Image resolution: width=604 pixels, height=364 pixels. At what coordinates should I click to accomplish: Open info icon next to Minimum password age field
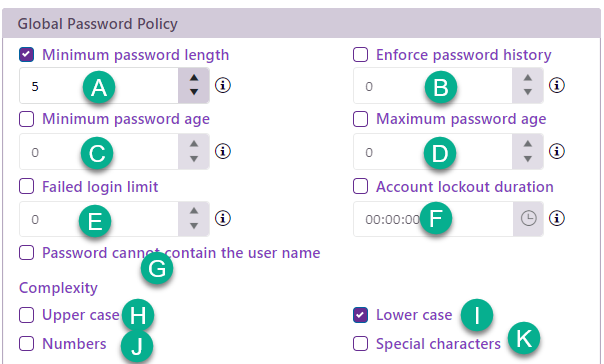[x=223, y=151]
